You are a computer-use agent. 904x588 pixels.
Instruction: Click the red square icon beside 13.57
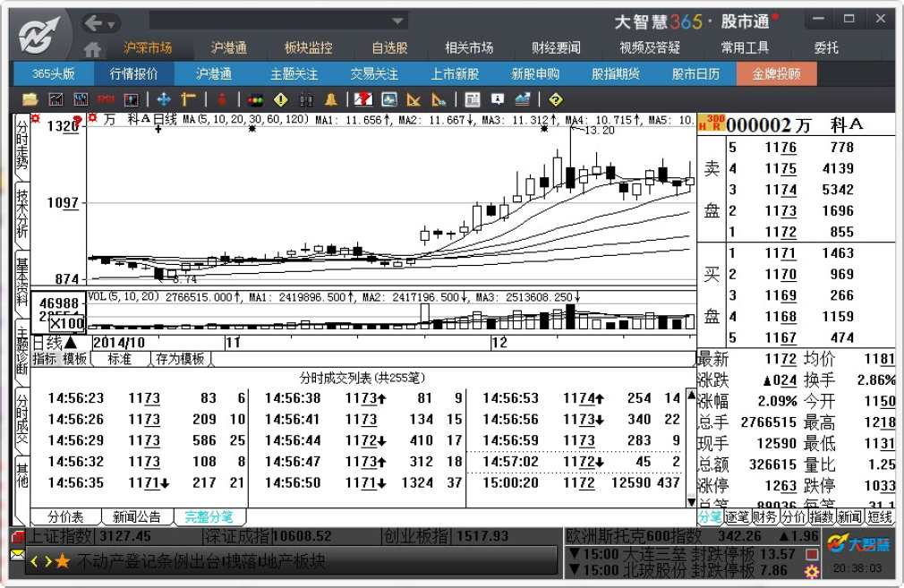point(813,554)
